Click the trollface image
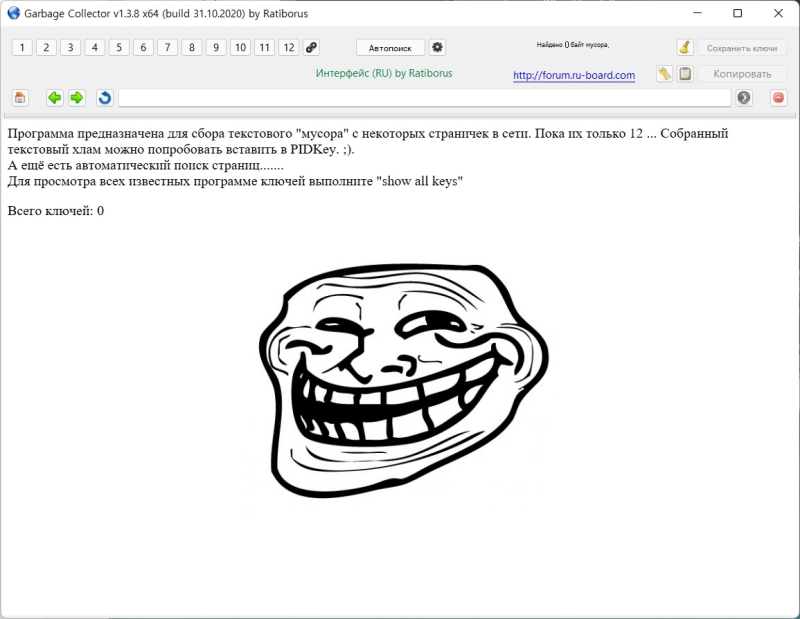Screen dimensions: 800x619 (x=404, y=380)
